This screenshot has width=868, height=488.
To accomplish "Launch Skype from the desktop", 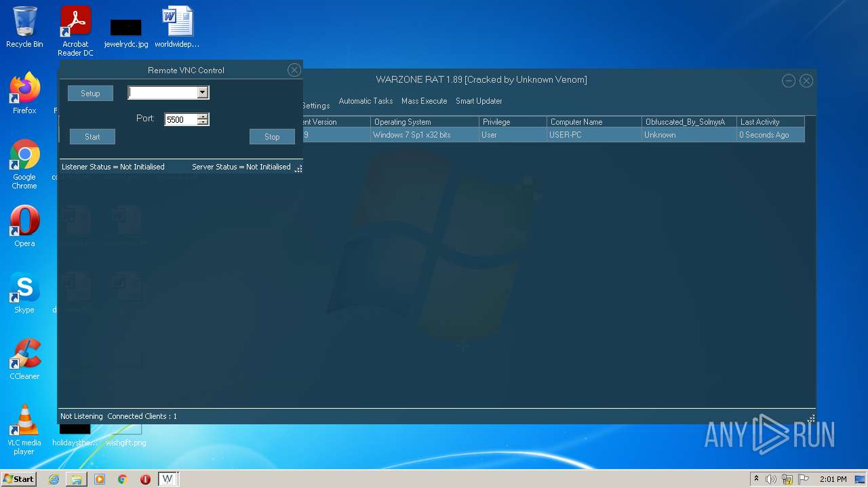I will tap(24, 293).
